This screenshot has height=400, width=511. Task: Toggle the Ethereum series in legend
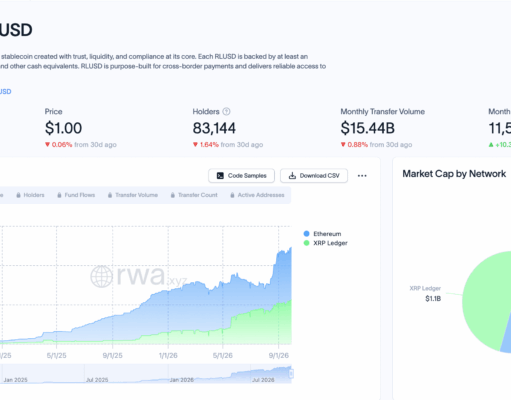tap(322, 234)
